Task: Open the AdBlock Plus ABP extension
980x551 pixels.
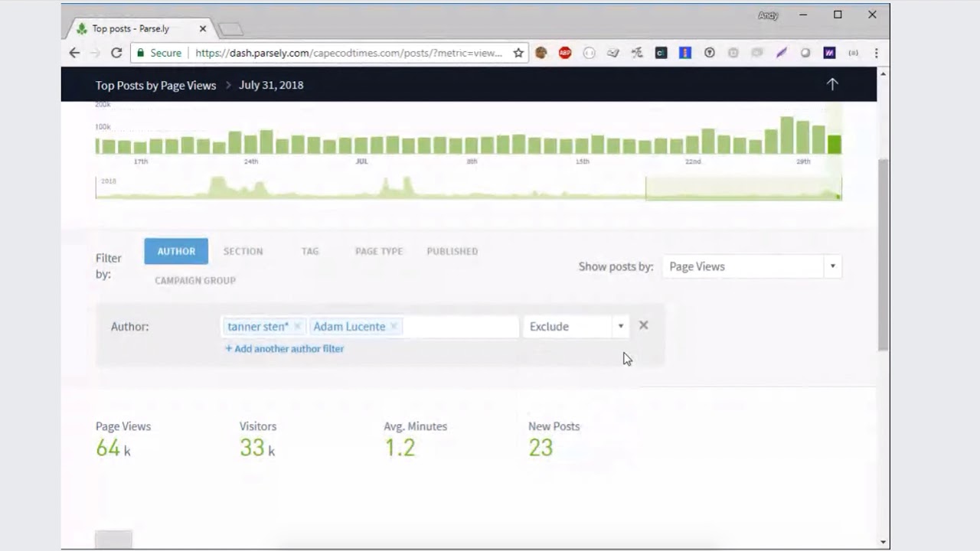Action: [x=565, y=53]
